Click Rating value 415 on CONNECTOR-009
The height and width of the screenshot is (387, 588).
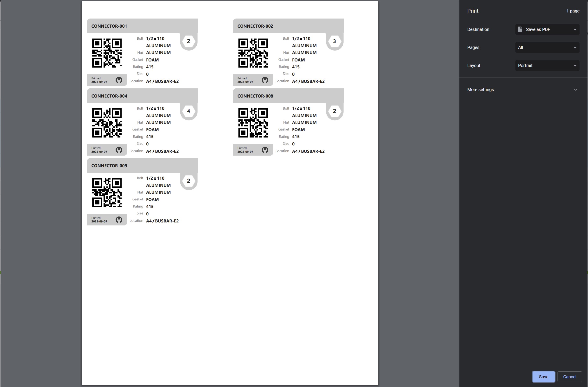tap(150, 206)
